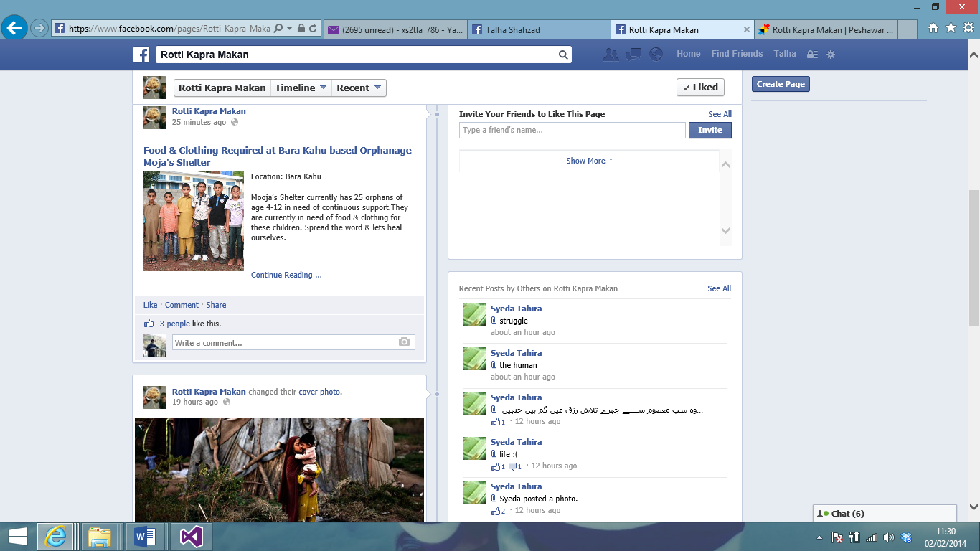Click the Windows Start button
The width and height of the screenshot is (980, 551).
pos(17,537)
